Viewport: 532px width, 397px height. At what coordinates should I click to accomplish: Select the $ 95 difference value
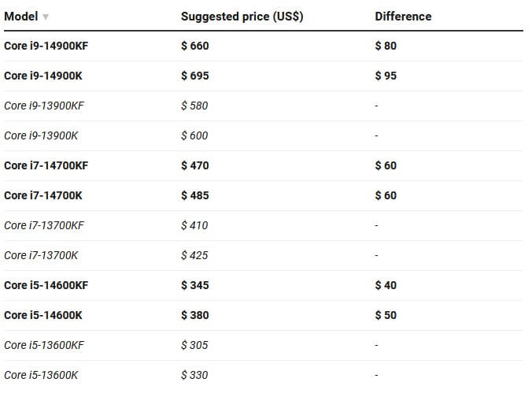pos(386,76)
